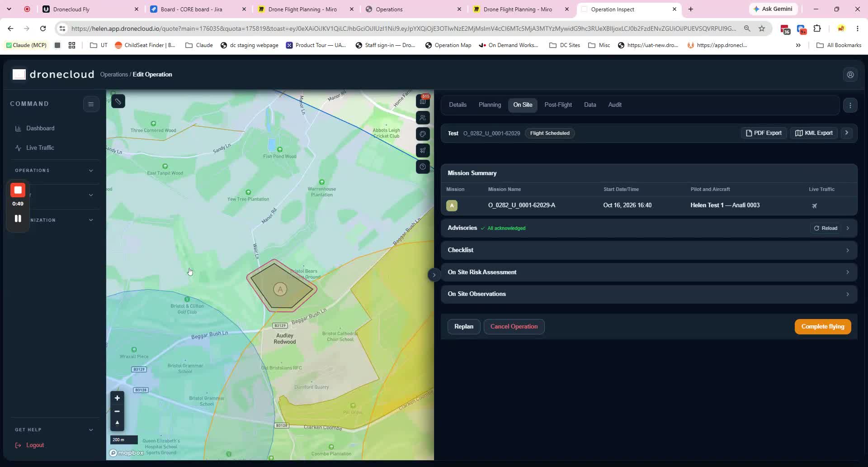Click the Replan button
This screenshot has width=868, height=467.
464,327
